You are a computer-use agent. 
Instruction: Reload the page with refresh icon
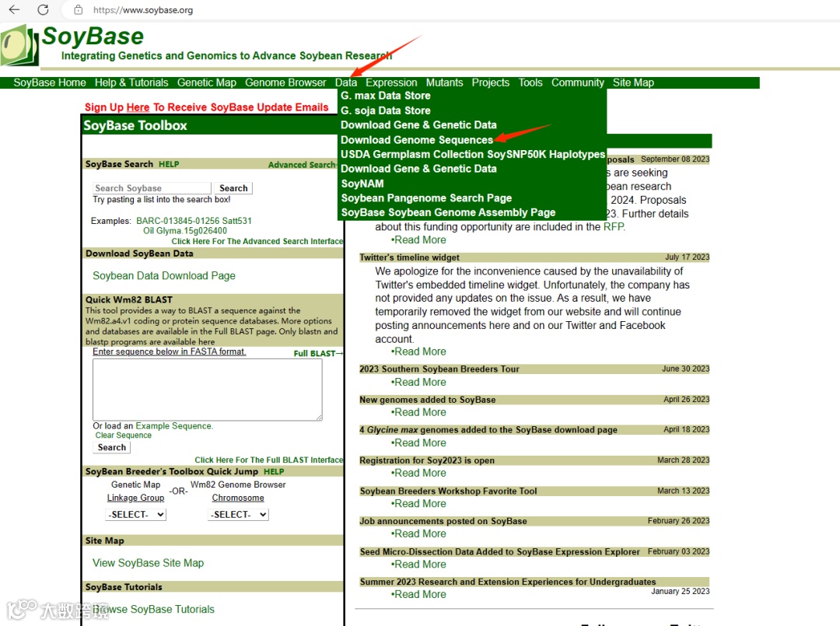tap(44, 9)
